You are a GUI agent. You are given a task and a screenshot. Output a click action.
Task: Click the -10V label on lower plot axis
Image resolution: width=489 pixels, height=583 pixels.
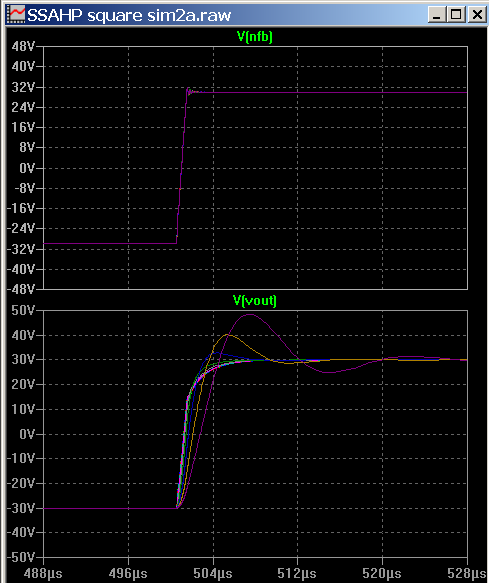coord(21,458)
